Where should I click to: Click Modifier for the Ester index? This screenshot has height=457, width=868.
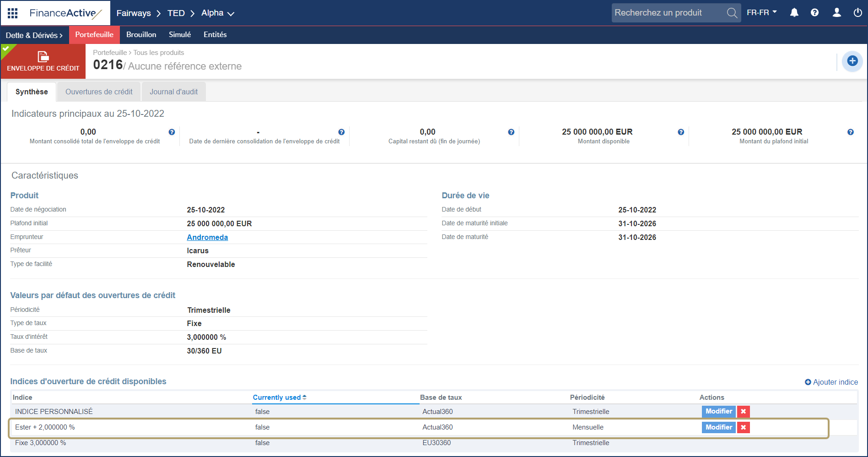718,427
